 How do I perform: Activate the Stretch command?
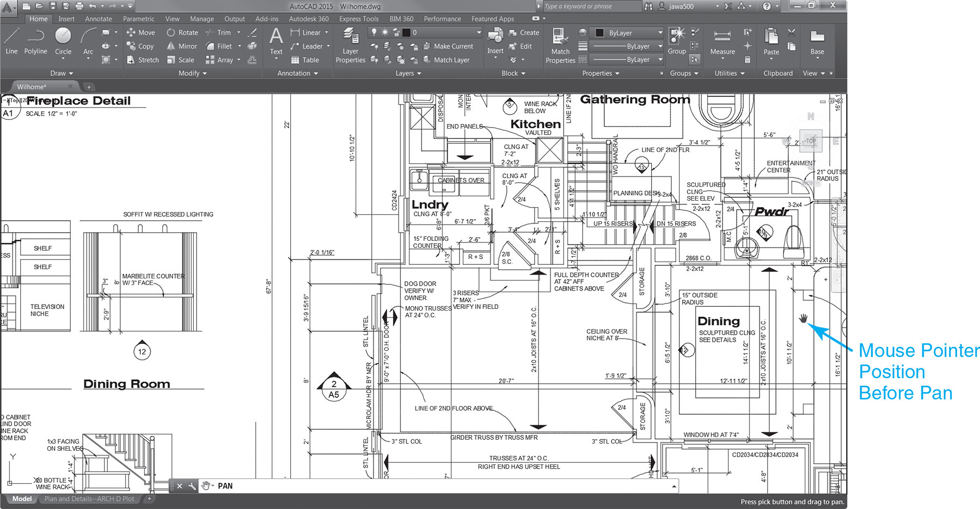pos(143,60)
